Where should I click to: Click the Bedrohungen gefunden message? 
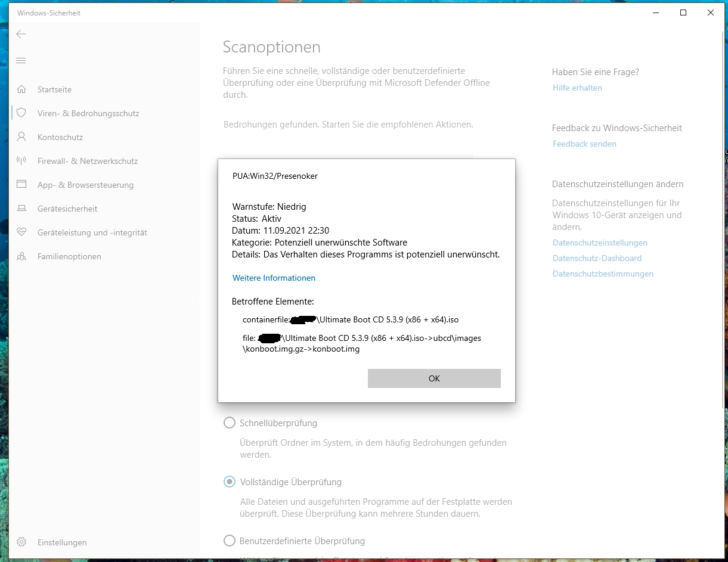click(348, 125)
